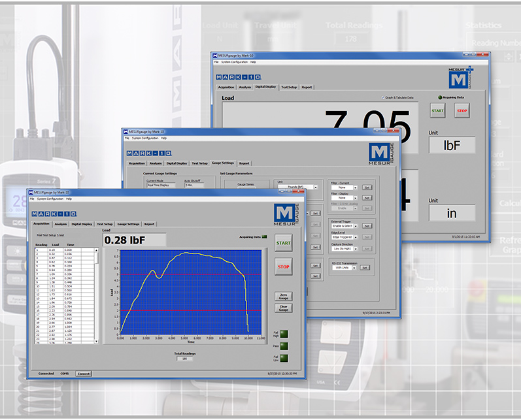Click the MESURgauge Plus logo in back window

[462, 78]
